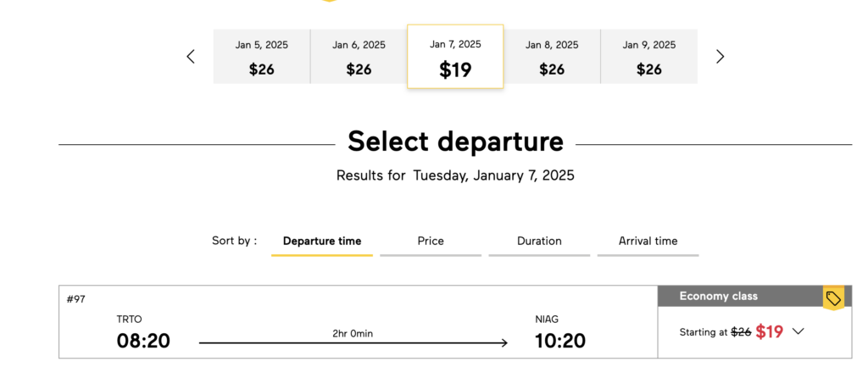Sort results by Duration

point(539,242)
